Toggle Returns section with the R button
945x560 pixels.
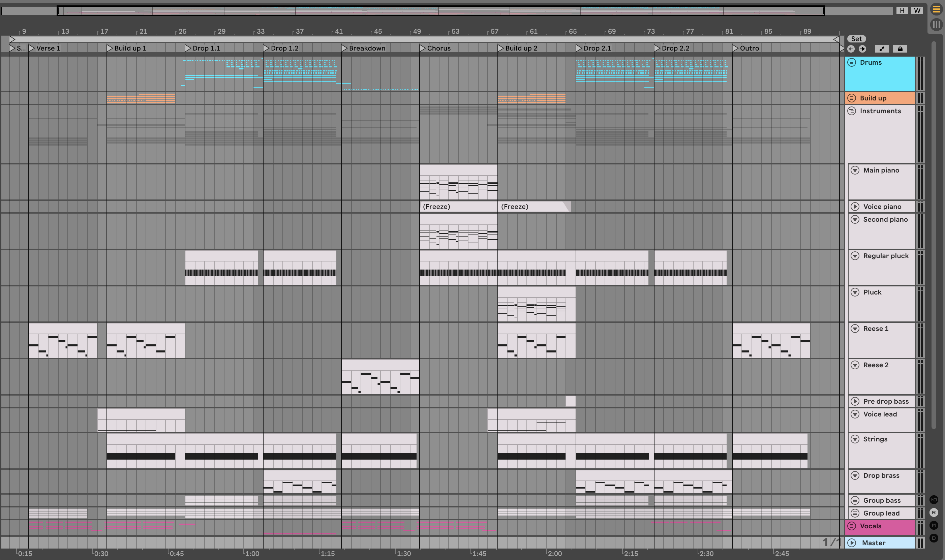[x=934, y=512]
